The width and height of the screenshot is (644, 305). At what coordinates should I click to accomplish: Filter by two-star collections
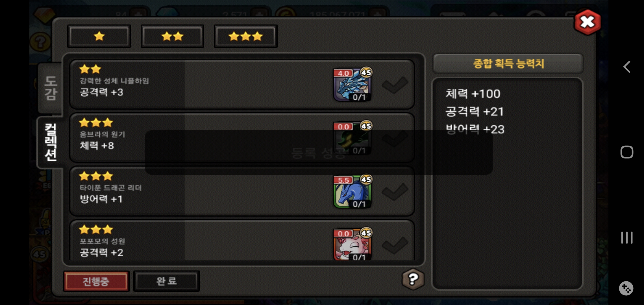tap(172, 36)
